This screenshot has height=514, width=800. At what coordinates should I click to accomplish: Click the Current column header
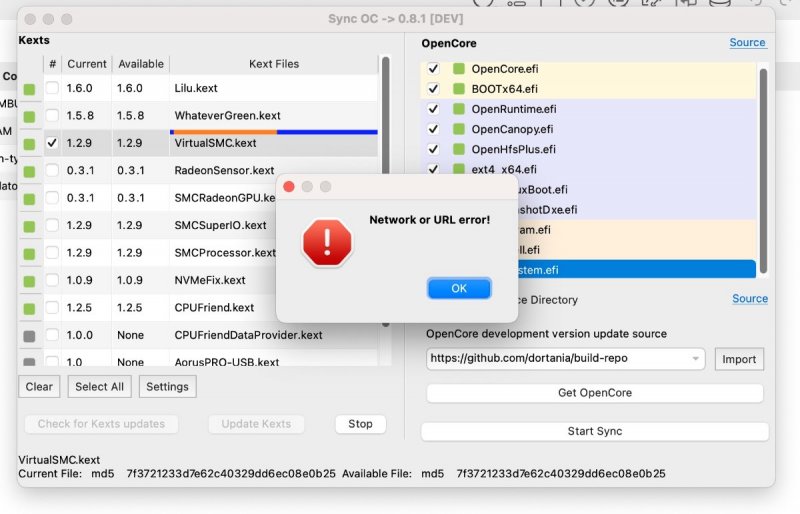(87, 64)
